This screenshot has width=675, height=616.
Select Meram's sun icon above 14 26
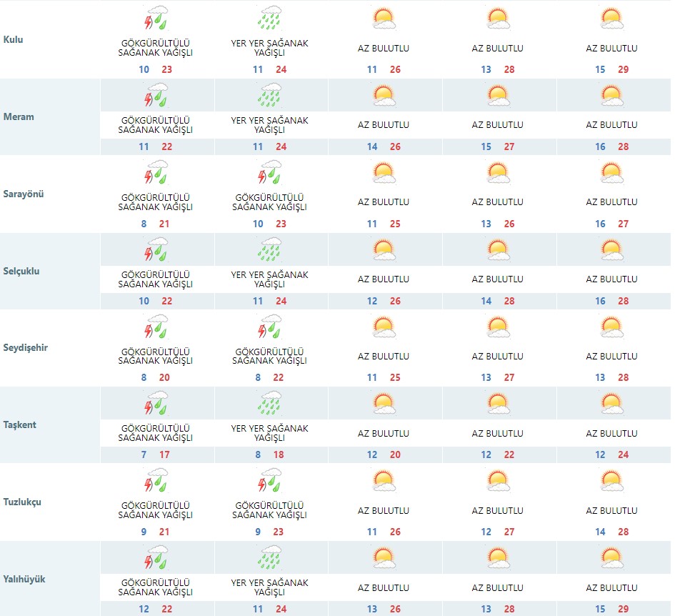click(384, 96)
